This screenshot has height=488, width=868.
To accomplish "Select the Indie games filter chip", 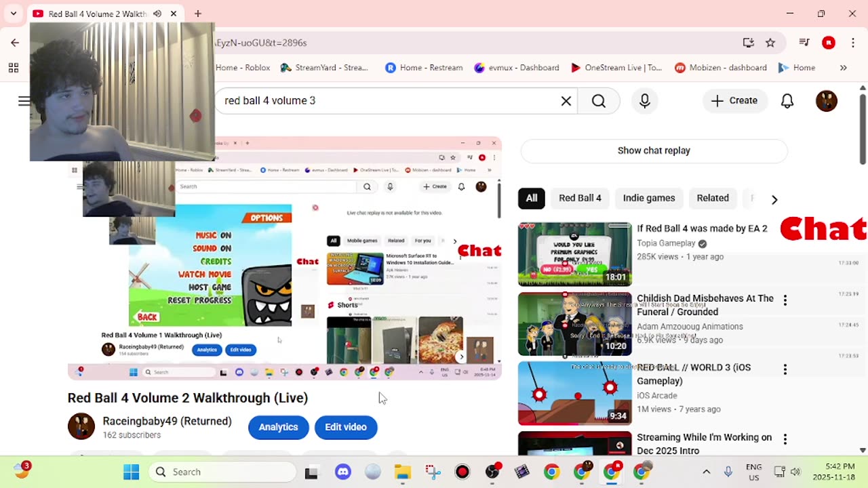I will coord(649,198).
